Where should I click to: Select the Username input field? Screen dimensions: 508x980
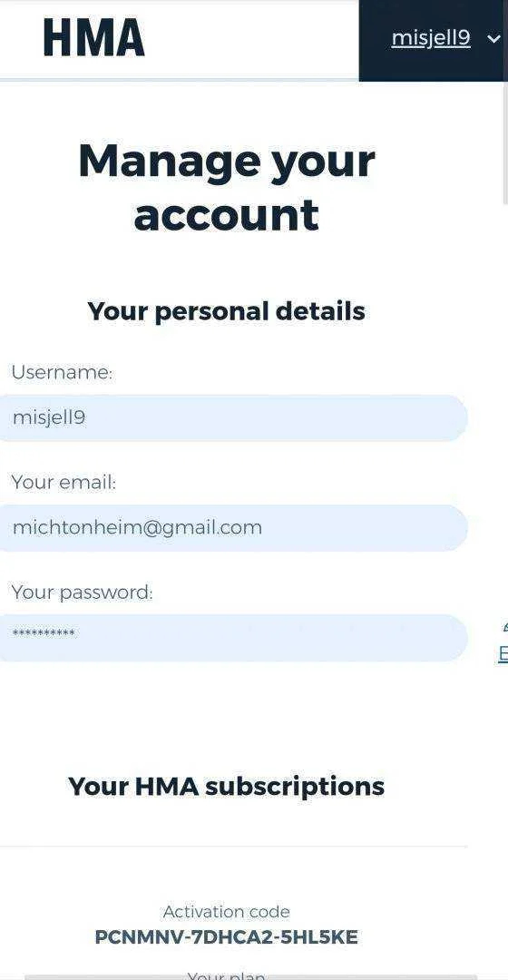(x=232, y=418)
